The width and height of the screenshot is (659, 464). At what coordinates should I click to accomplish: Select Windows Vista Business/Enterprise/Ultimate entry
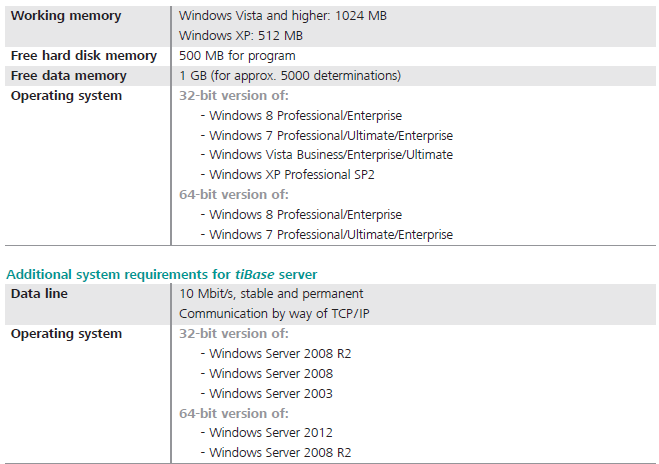327,155
